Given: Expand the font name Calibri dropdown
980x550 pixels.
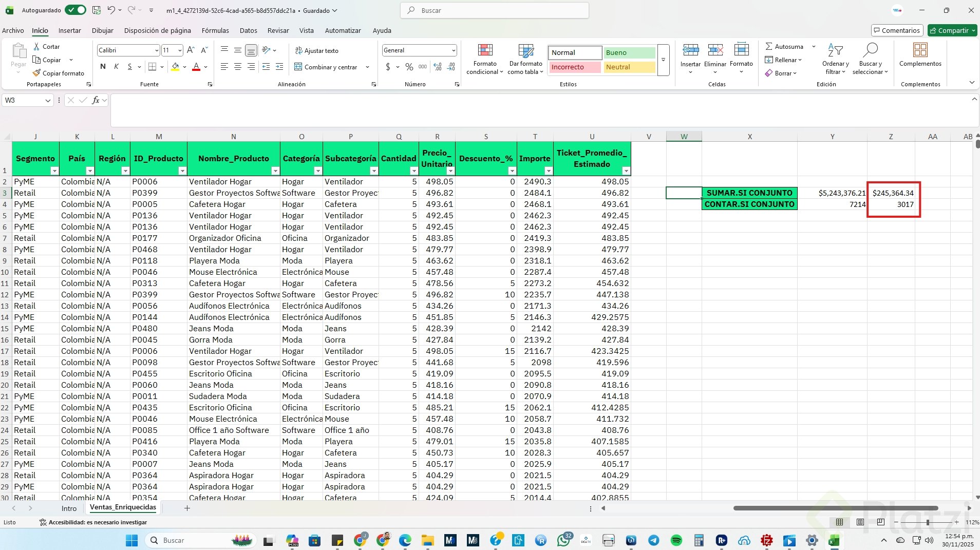Looking at the screenshot, I should coord(157,50).
